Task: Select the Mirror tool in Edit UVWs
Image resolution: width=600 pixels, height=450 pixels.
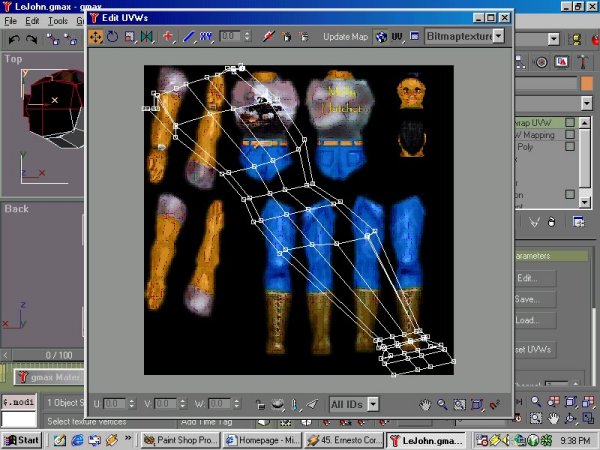Action: tap(147, 37)
